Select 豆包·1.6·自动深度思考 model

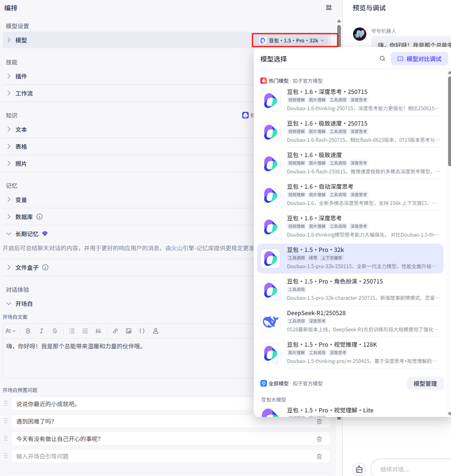click(350, 195)
